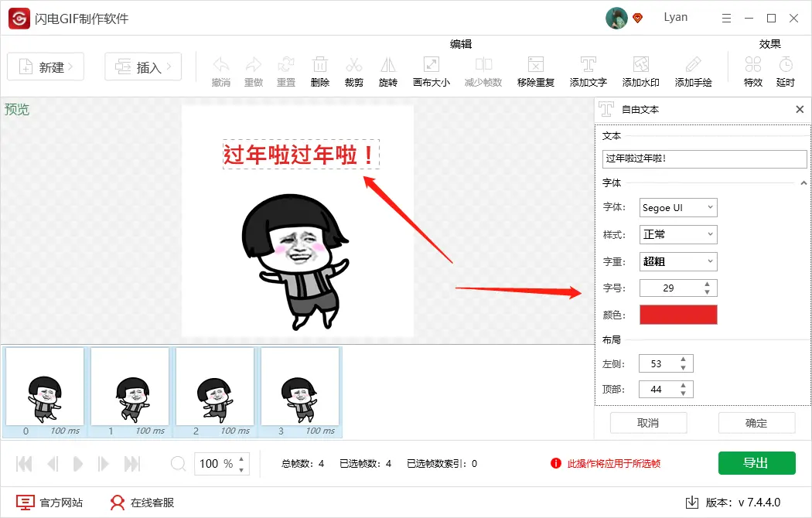Screen dimensions: 812x518
Task: Click the user avatar picture
Action: 616,18
